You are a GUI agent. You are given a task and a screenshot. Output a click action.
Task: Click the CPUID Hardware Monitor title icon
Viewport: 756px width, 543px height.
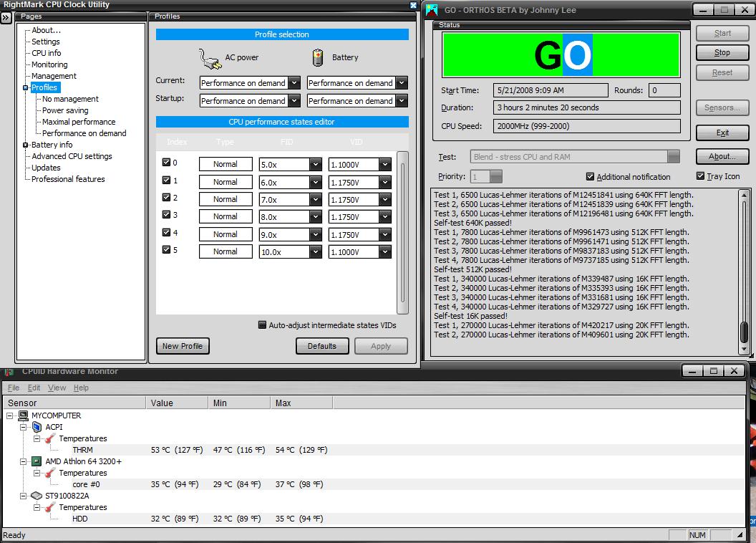point(9,372)
